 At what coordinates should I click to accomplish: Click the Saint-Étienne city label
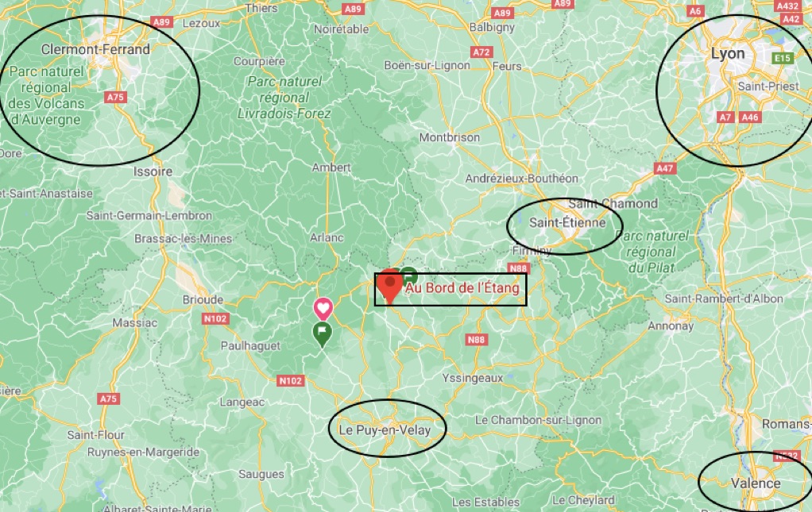tap(567, 223)
